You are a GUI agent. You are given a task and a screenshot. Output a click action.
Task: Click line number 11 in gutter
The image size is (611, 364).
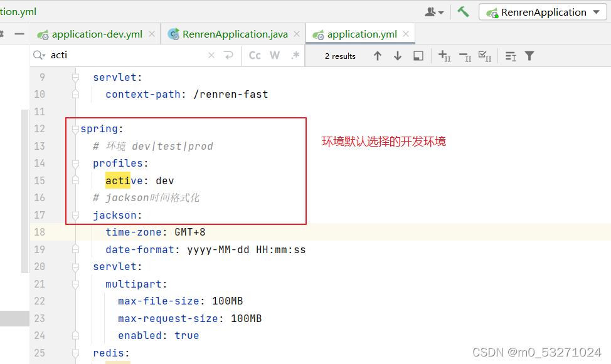tap(40, 112)
